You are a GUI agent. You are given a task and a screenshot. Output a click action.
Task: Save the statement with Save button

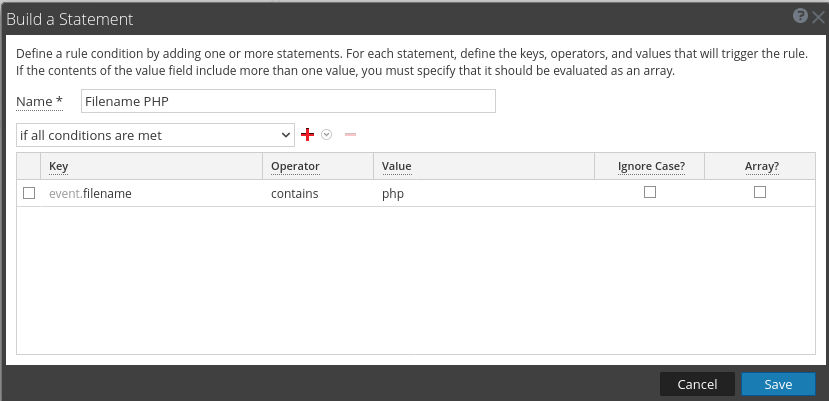[778, 384]
